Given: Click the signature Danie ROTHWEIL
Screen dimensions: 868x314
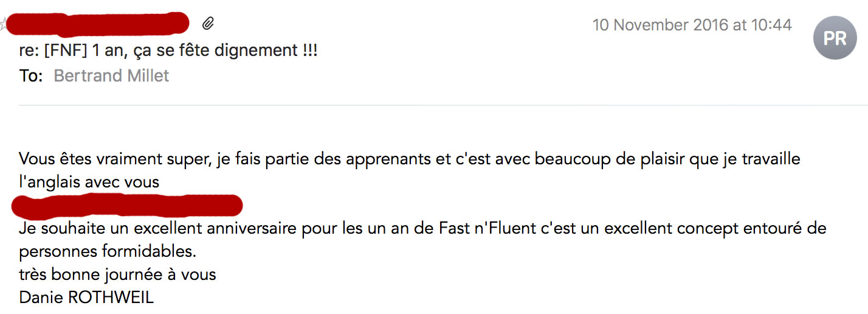Looking at the screenshot, I should pos(86,298).
